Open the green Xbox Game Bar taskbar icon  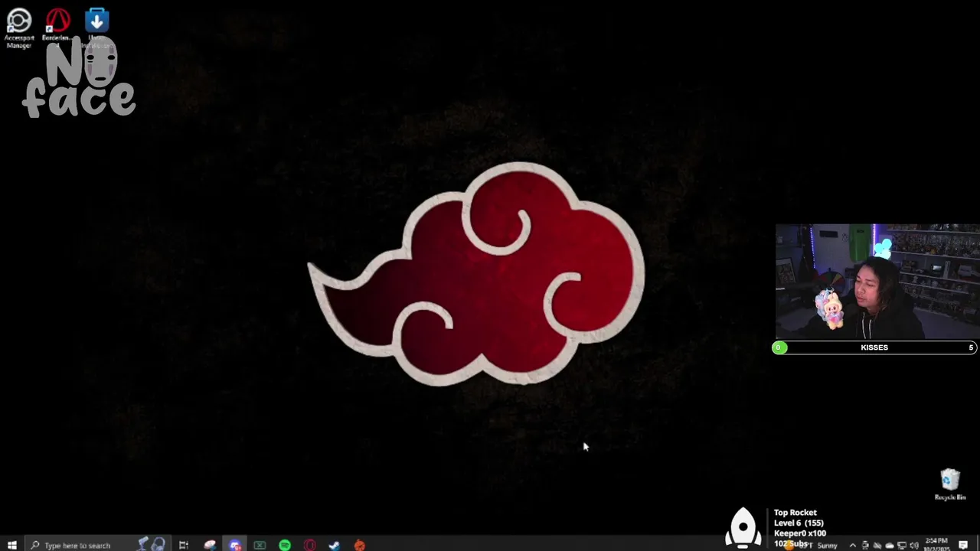(x=260, y=545)
